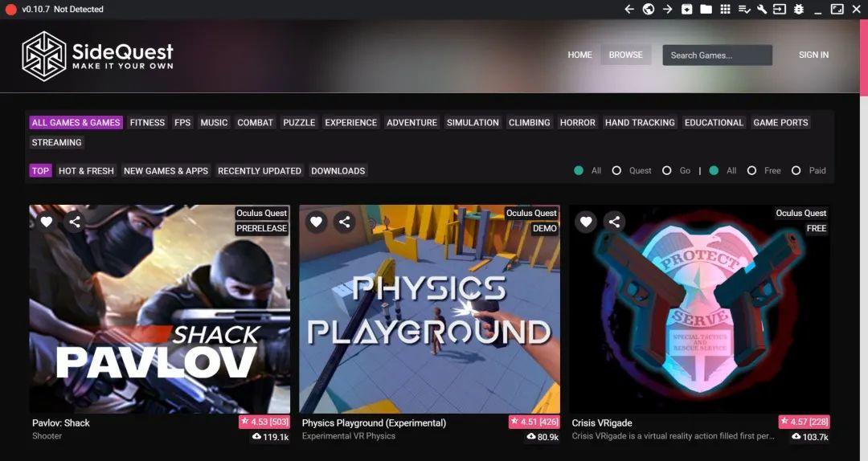Image resolution: width=868 pixels, height=461 pixels.
Task: Select the Paid price radio button
Action: [796, 170]
